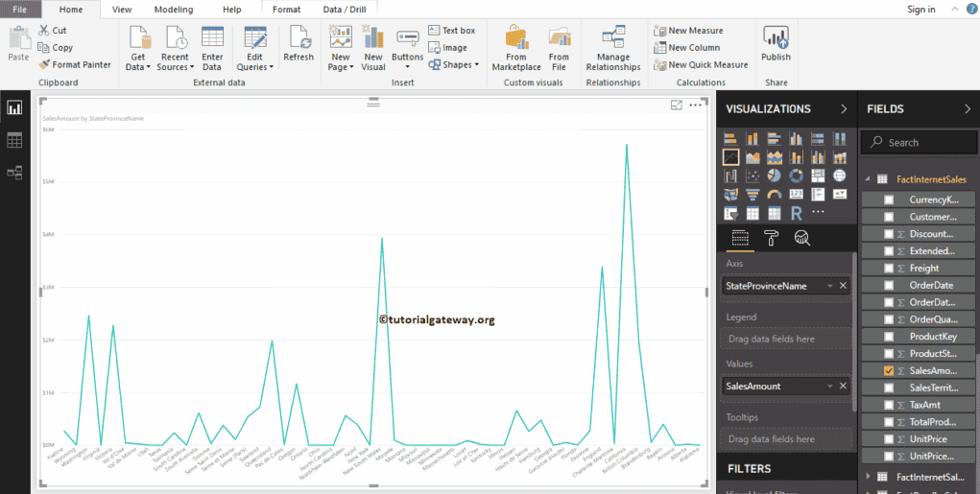980x494 pixels.
Task: Select the pie chart visualization
Action: click(774, 176)
